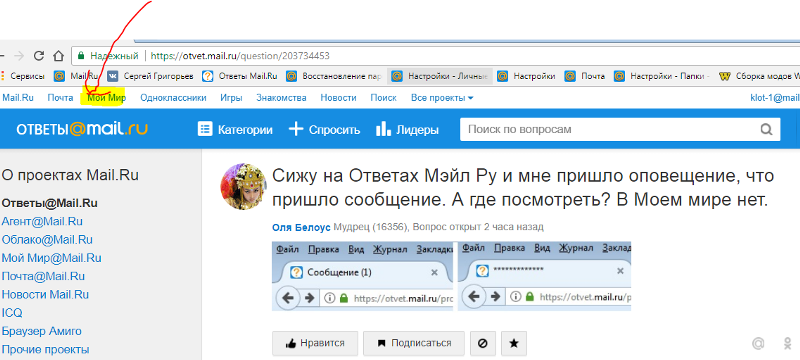This screenshot has height=360, width=800.
Task: Open Браузер Амиго sidebar link
Action: click(41, 331)
